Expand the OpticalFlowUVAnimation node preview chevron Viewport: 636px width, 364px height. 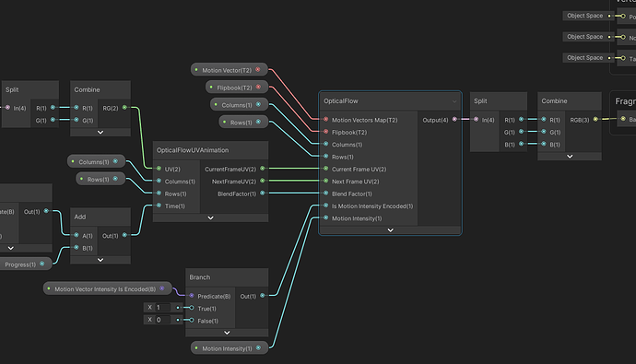click(210, 217)
